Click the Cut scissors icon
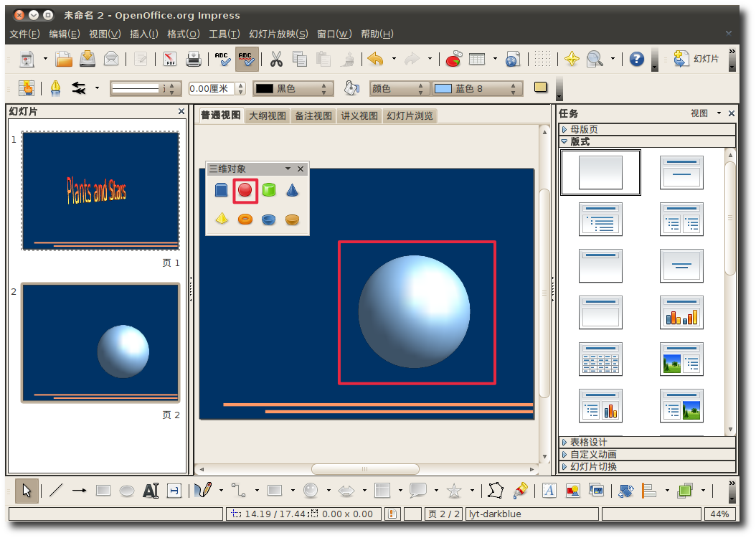Screen dimensions: 756x538 275,59
